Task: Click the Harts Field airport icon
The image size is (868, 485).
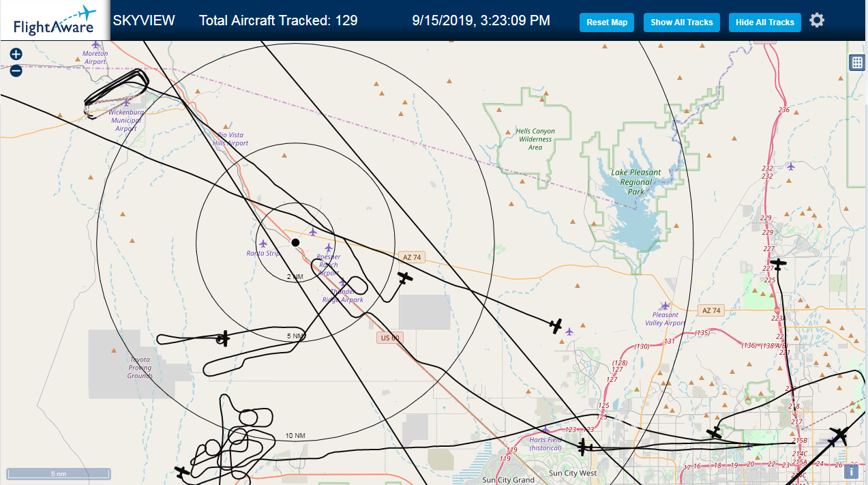Action: [x=545, y=430]
